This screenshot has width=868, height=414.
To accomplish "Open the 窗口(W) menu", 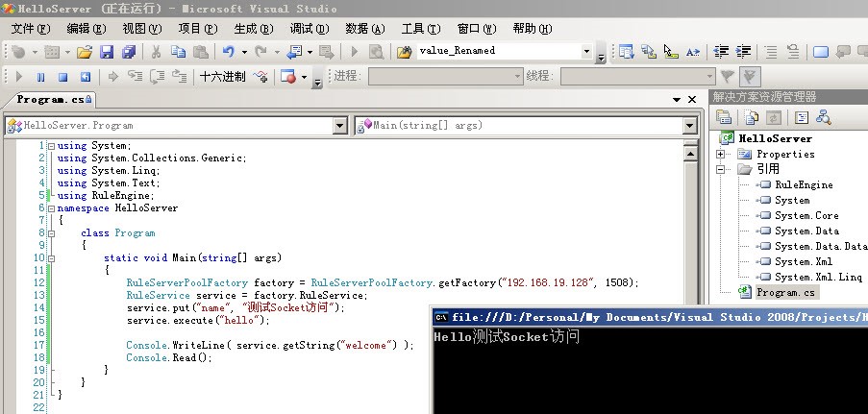I will [477, 29].
